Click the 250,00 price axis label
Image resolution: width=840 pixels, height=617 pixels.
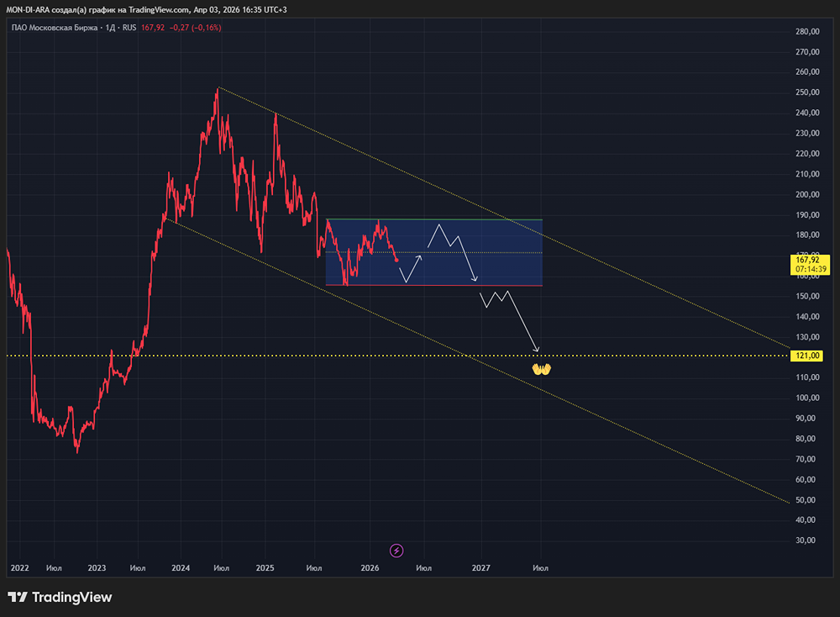pos(807,92)
